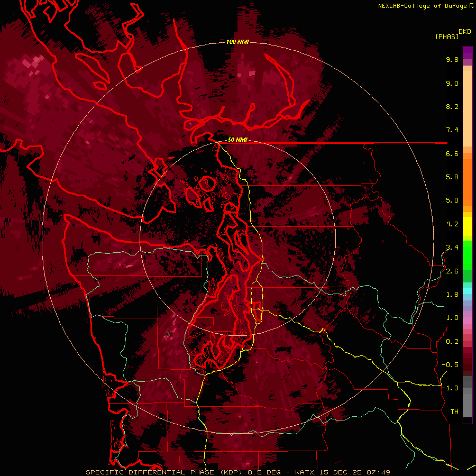476x476 pixels.
Task: Click the 3.4 scale value
Action: pos(452,248)
